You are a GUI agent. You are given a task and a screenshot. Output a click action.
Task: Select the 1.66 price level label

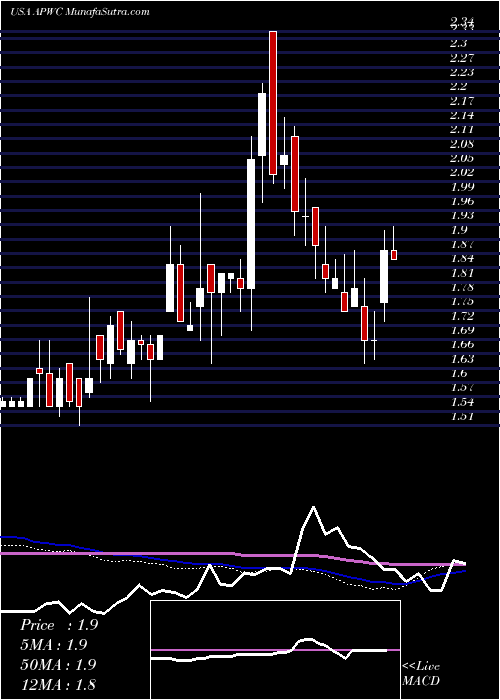click(462, 345)
